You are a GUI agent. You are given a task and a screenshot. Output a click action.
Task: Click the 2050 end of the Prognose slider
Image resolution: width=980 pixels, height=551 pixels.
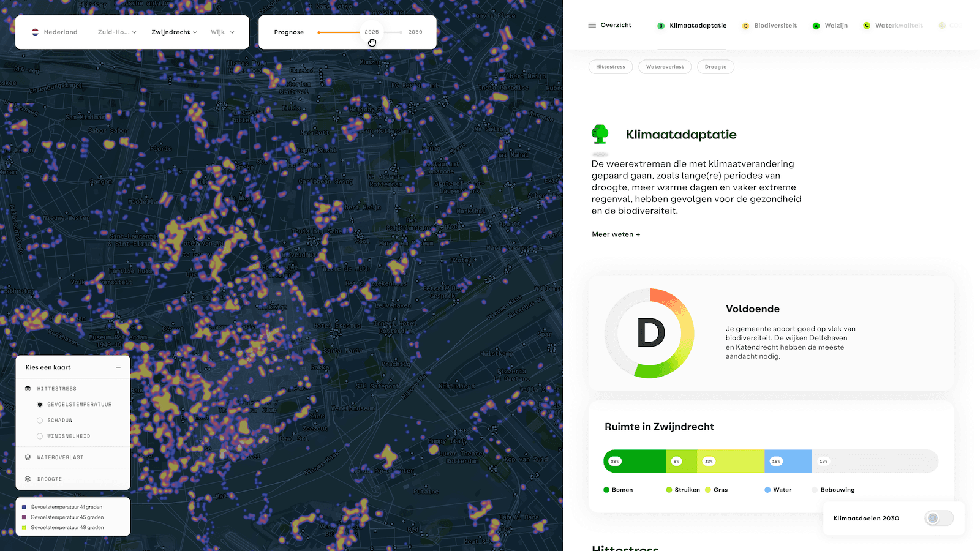(x=415, y=32)
